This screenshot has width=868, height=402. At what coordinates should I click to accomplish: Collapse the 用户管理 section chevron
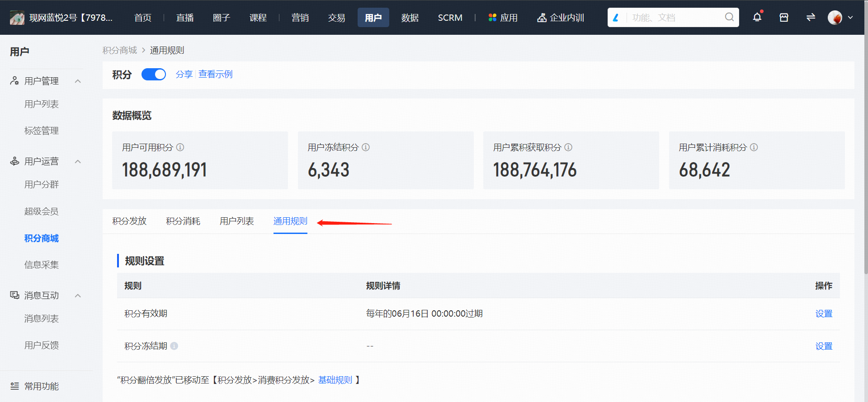coord(78,81)
